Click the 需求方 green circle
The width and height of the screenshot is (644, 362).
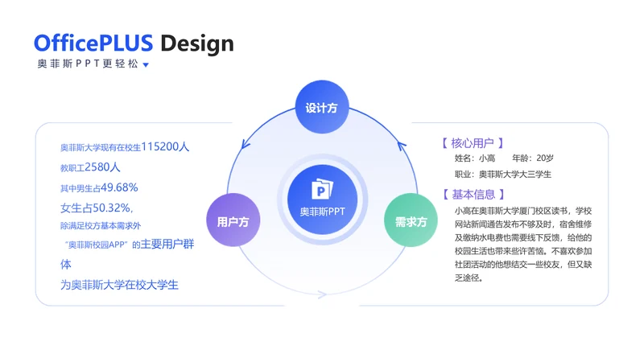pyautogui.click(x=411, y=220)
